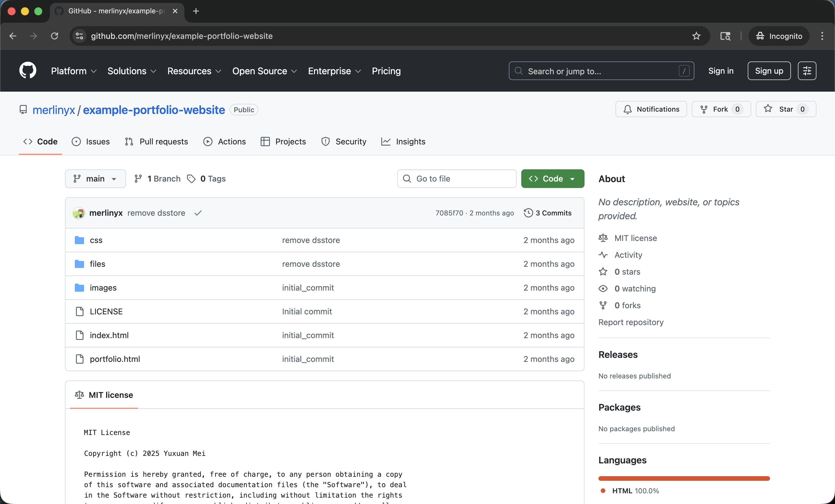Switch to the Insights tab
835x504 pixels.
[x=403, y=142]
